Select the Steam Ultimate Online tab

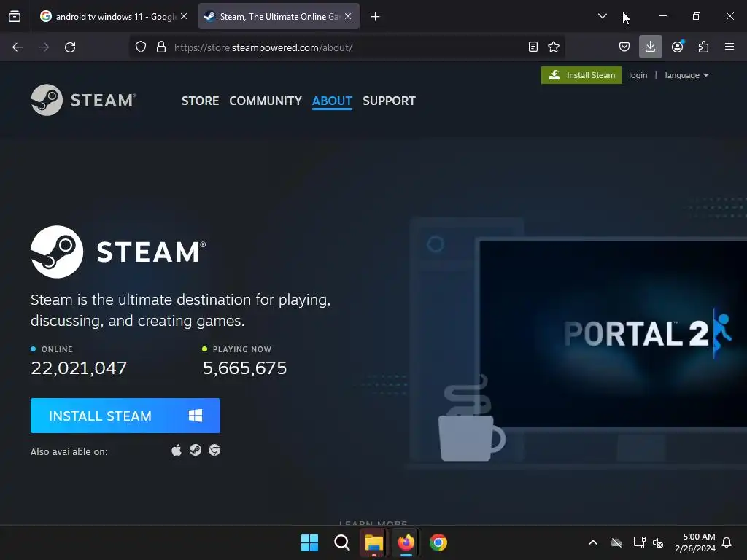tap(279, 16)
